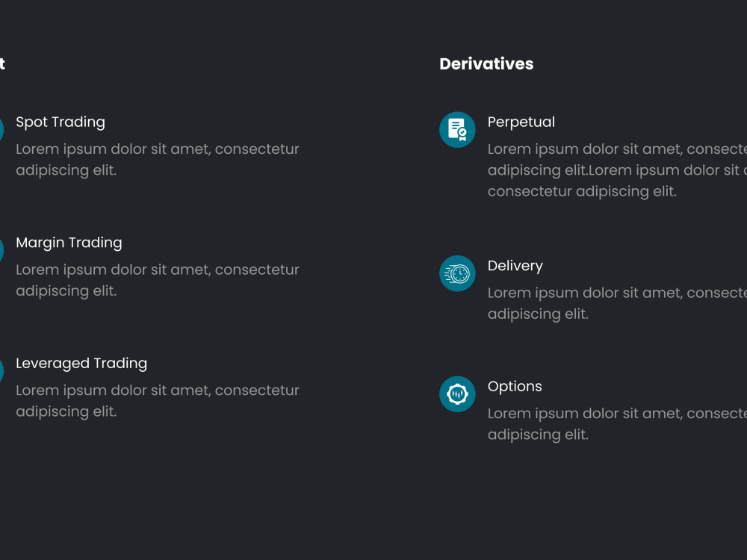Click the Options candlestick gear icon
Screen dimensions: 747x560
click(457, 393)
